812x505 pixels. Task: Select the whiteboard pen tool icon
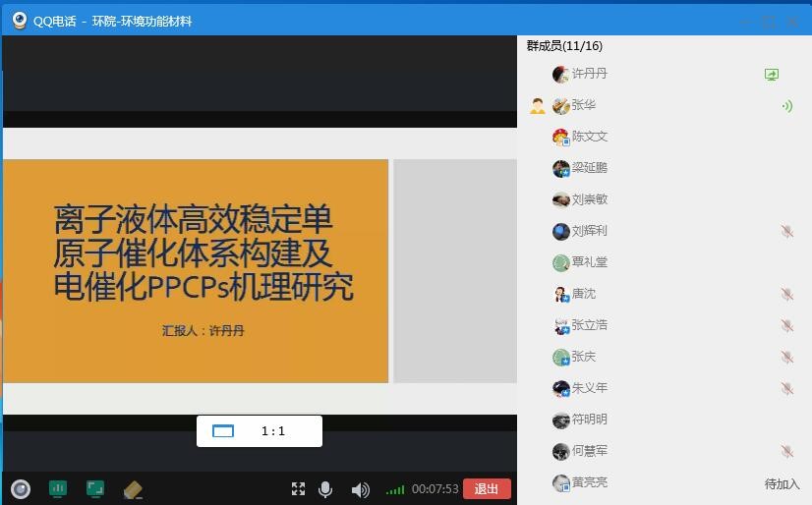point(134,488)
